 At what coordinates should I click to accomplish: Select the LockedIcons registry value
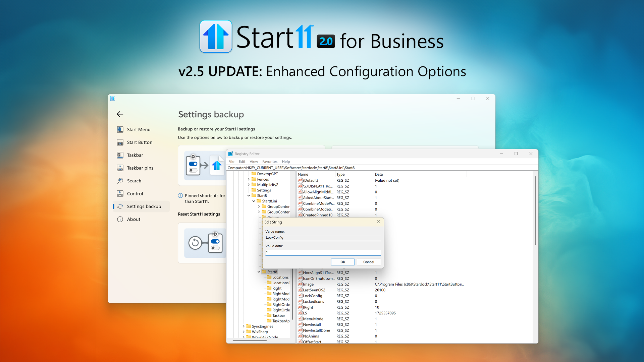pos(313,302)
